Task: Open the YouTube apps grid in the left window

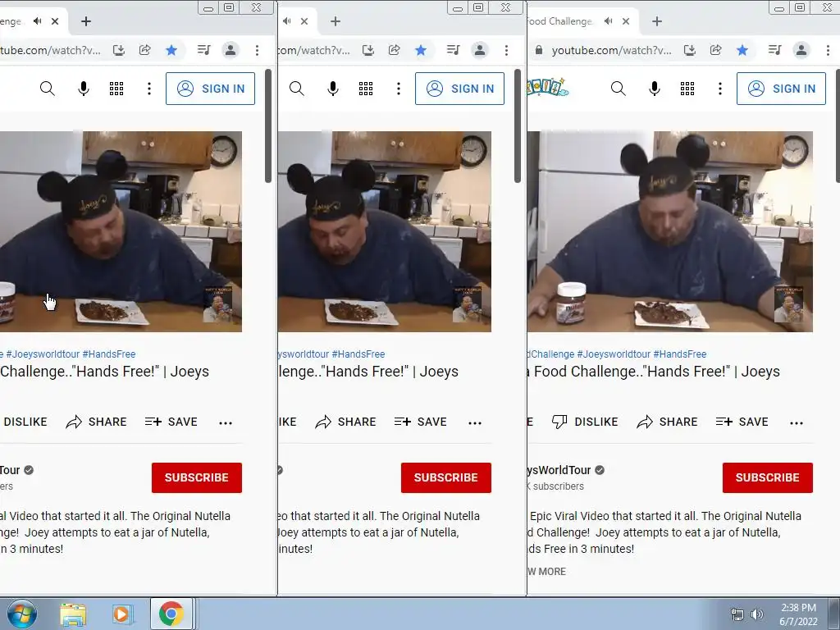Action: [116, 89]
